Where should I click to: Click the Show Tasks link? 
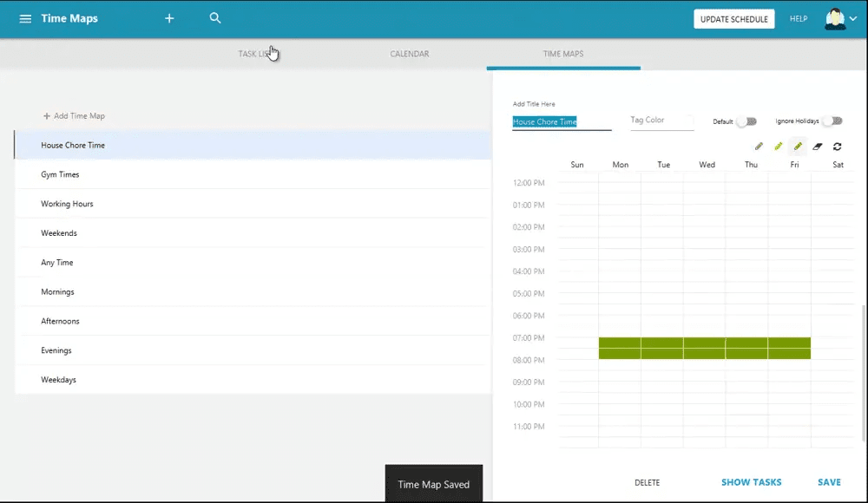(x=751, y=482)
